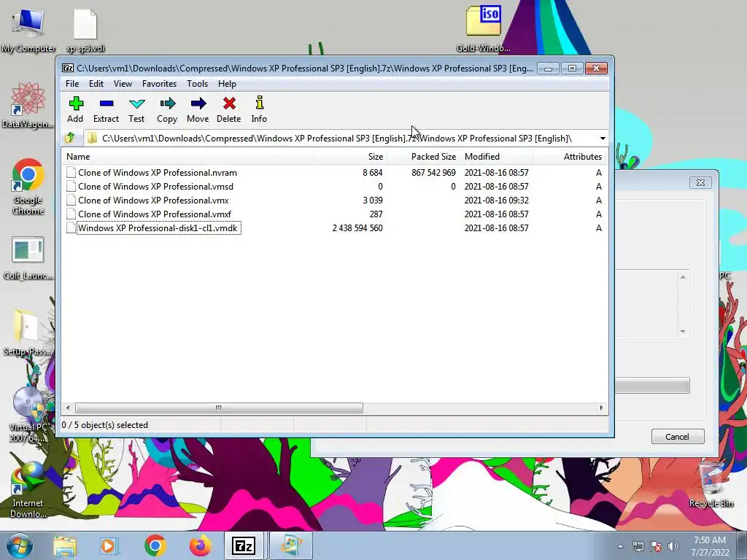Click the address path field

[341, 139]
